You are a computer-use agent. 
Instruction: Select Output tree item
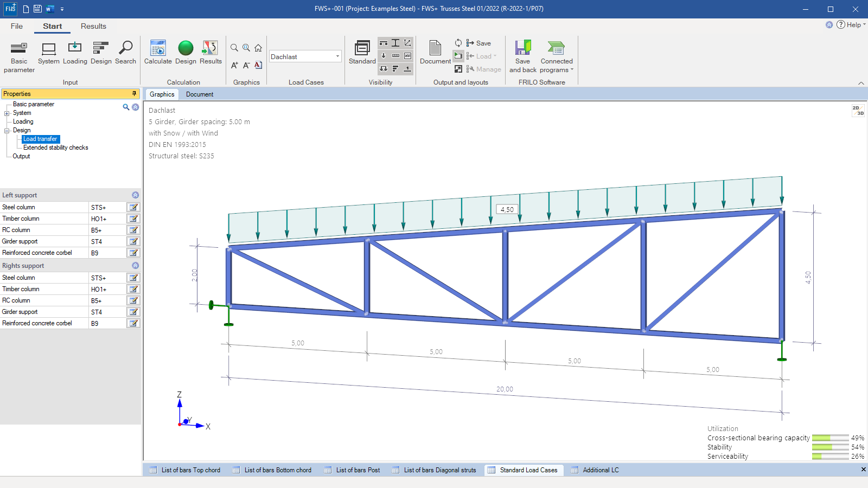(x=21, y=156)
